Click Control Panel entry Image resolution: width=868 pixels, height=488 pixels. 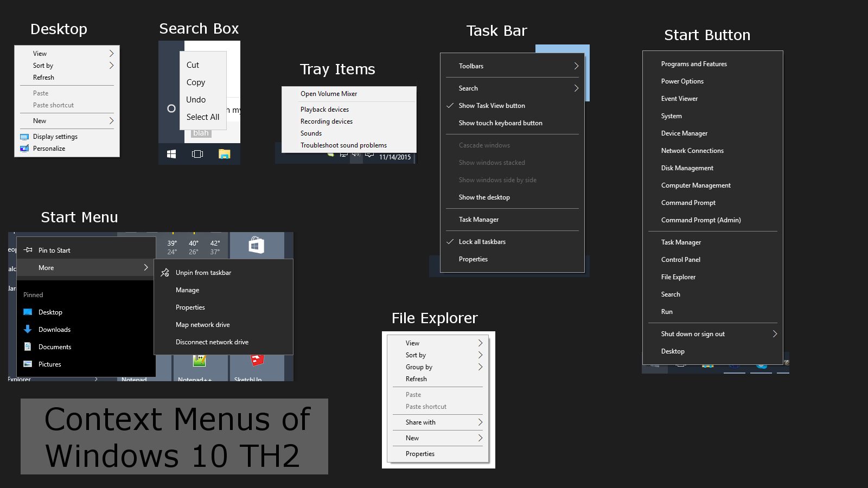click(681, 260)
